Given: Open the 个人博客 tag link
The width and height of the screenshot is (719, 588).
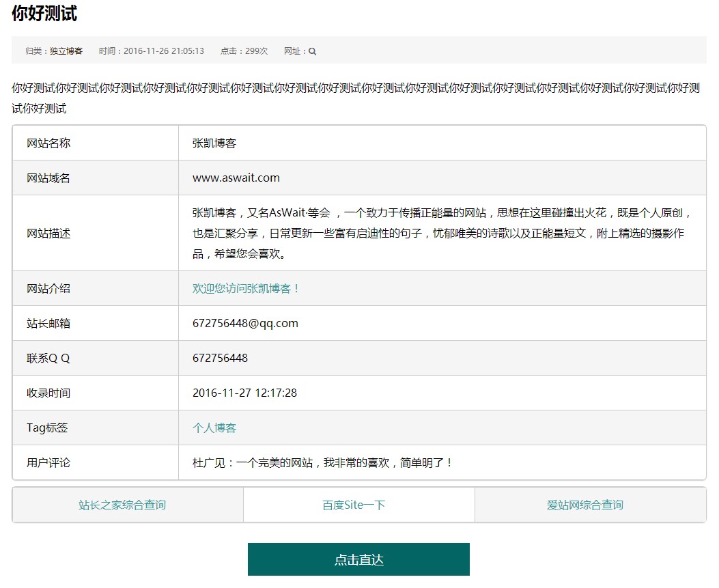Looking at the screenshot, I should coord(214,428).
